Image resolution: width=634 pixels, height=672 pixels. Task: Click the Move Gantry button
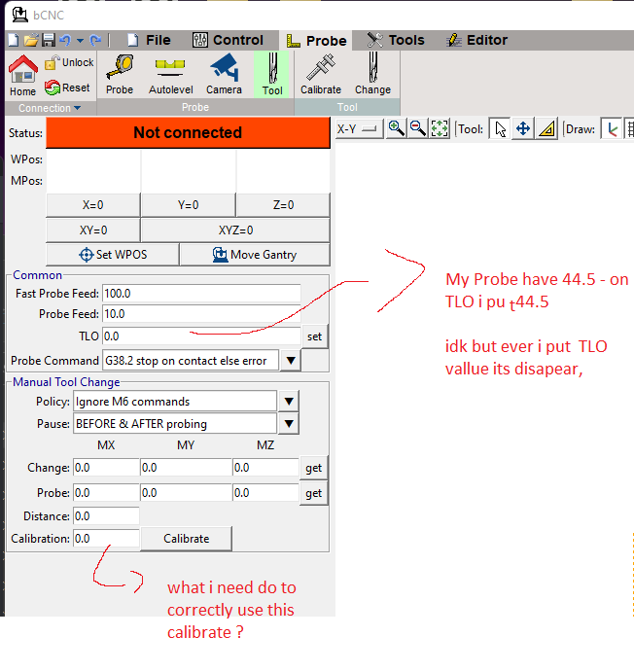[x=255, y=255]
